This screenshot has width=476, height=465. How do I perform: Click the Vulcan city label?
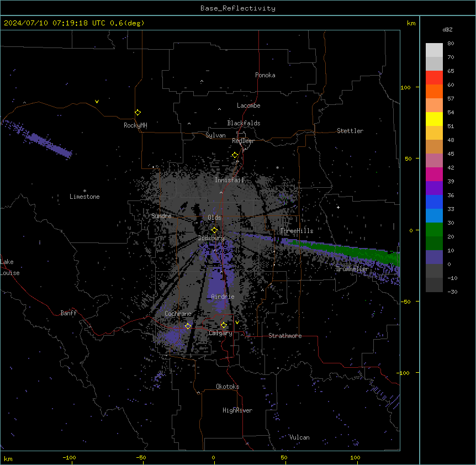[x=299, y=437]
